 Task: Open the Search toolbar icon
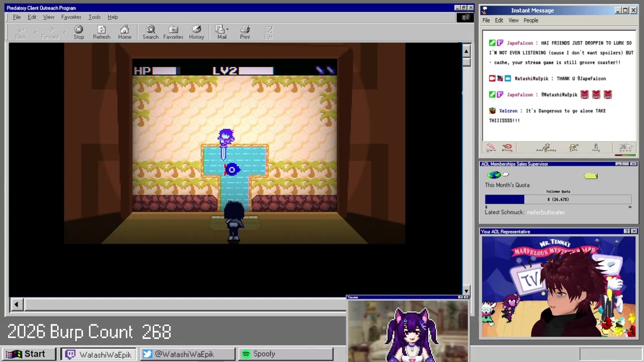click(x=150, y=30)
